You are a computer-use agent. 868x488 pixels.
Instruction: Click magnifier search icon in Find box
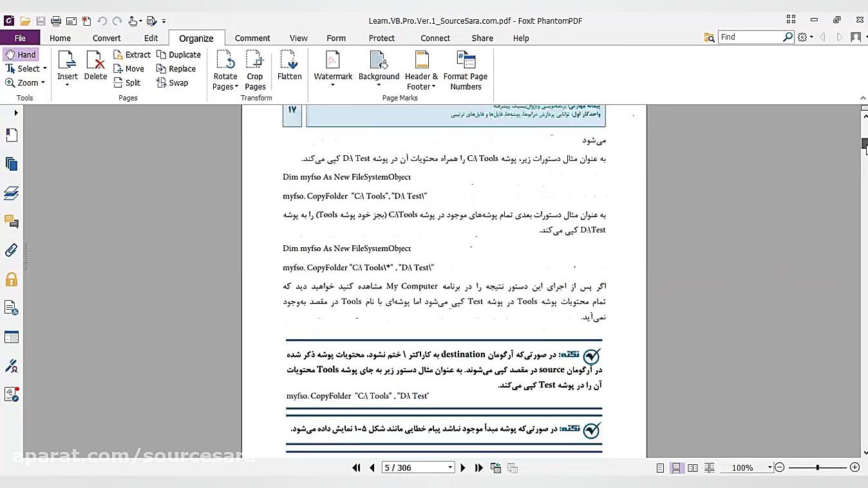click(x=788, y=37)
